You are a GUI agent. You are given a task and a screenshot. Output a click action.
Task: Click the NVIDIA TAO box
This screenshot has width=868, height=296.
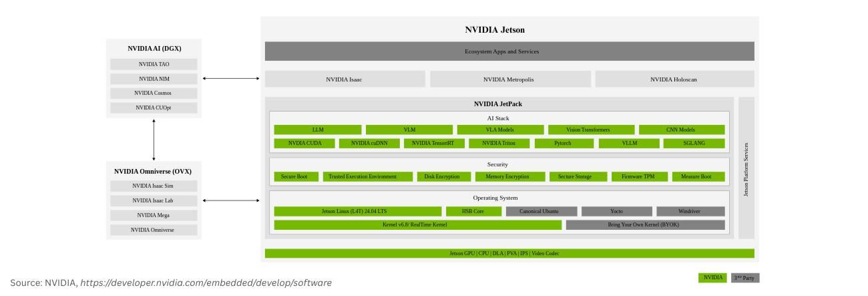click(154, 64)
